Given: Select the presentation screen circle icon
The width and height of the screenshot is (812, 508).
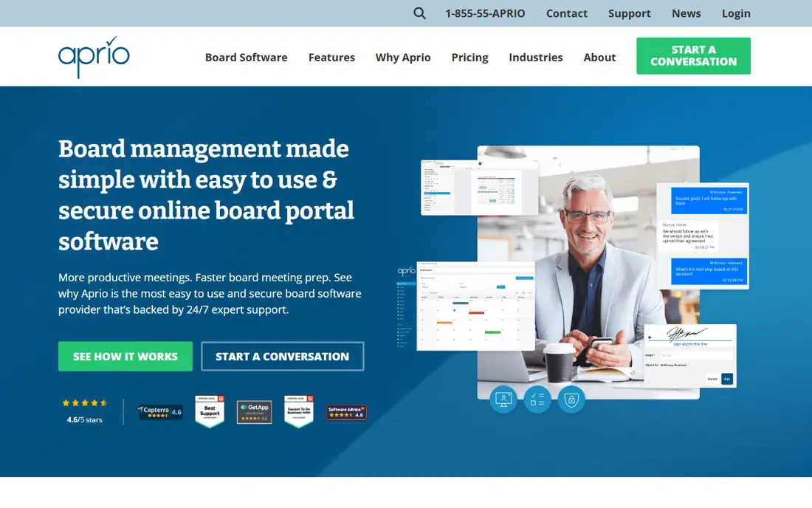Looking at the screenshot, I should (x=503, y=399).
